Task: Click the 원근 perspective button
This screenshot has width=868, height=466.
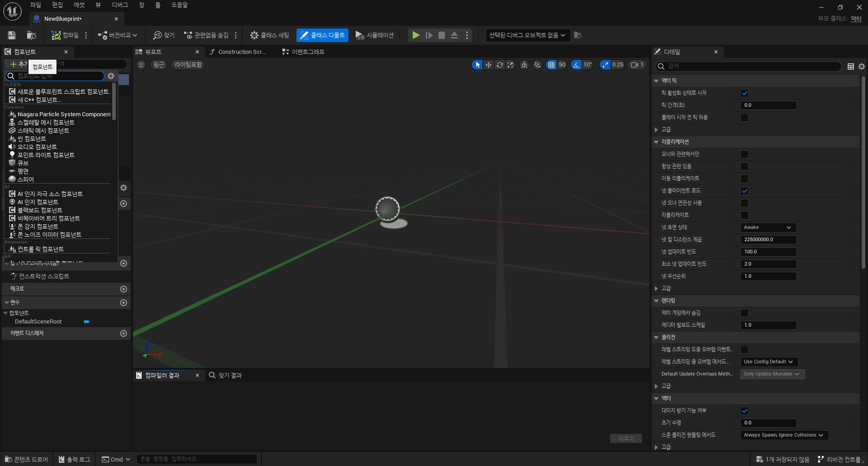Action: 159,65
